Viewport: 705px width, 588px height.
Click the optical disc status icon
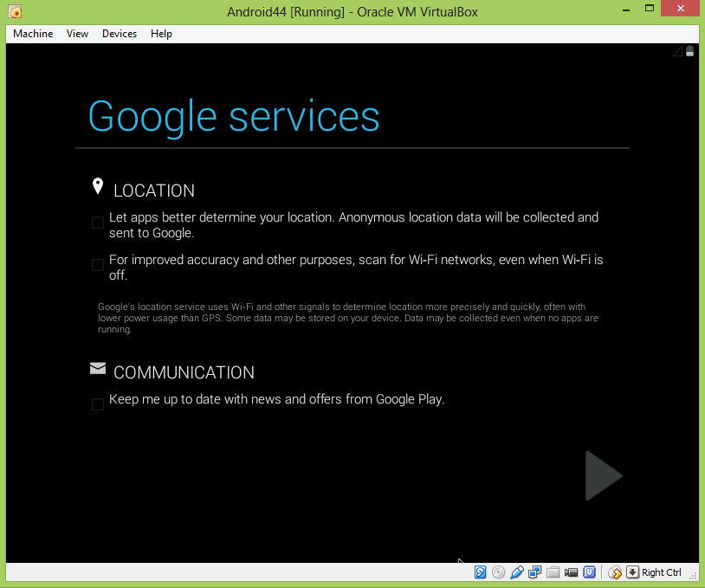(498, 572)
